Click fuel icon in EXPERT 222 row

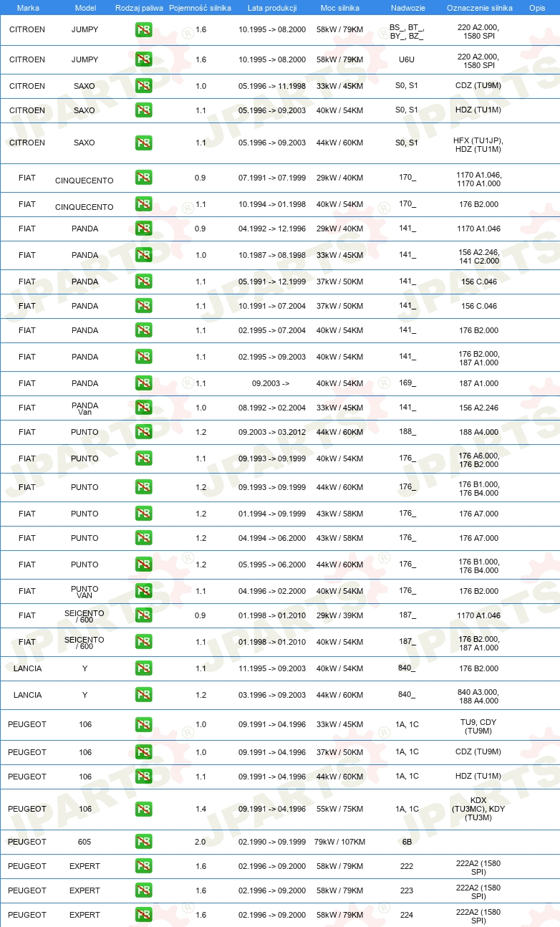[143, 866]
